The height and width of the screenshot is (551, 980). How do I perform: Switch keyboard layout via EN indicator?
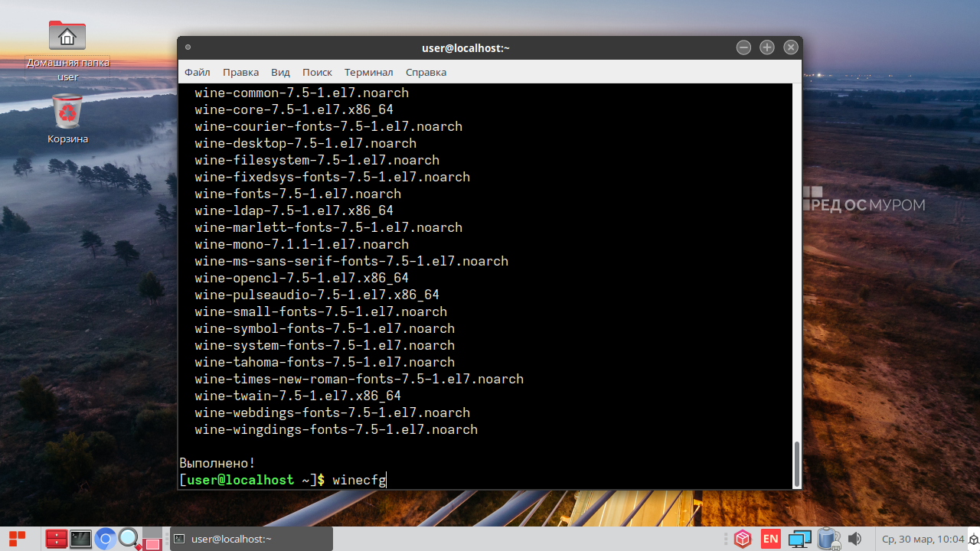pyautogui.click(x=770, y=539)
